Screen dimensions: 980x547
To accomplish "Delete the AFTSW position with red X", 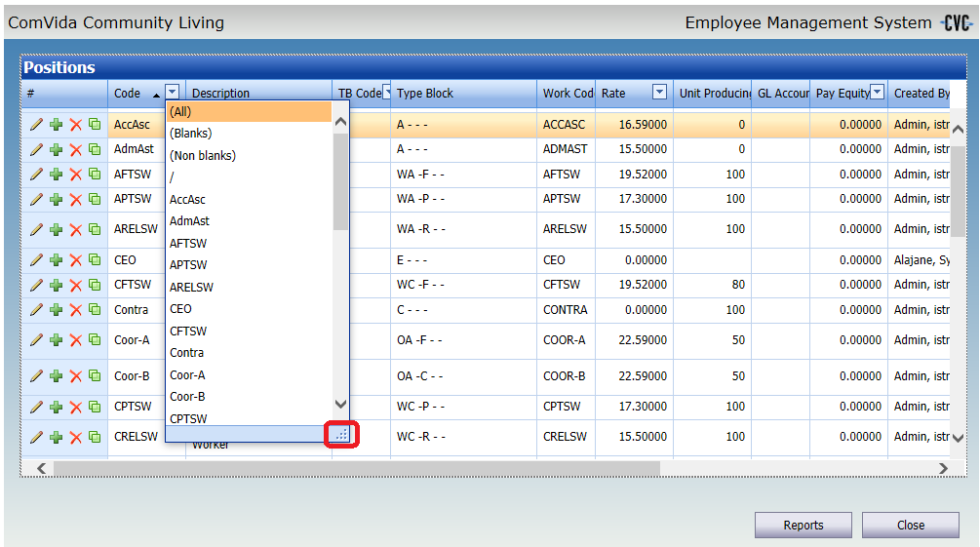I will click(75, 175).
